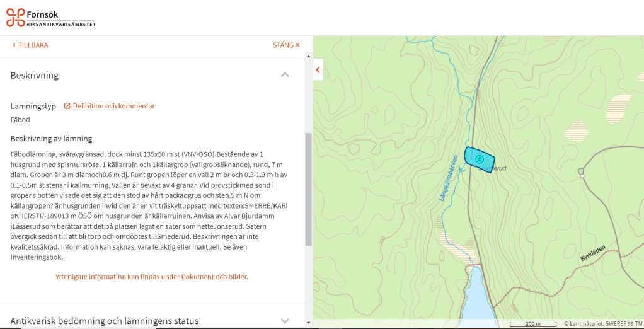Click the Lantmäteriet attribution text
Screen dimensions: 644x329
(x=603, y=324)
